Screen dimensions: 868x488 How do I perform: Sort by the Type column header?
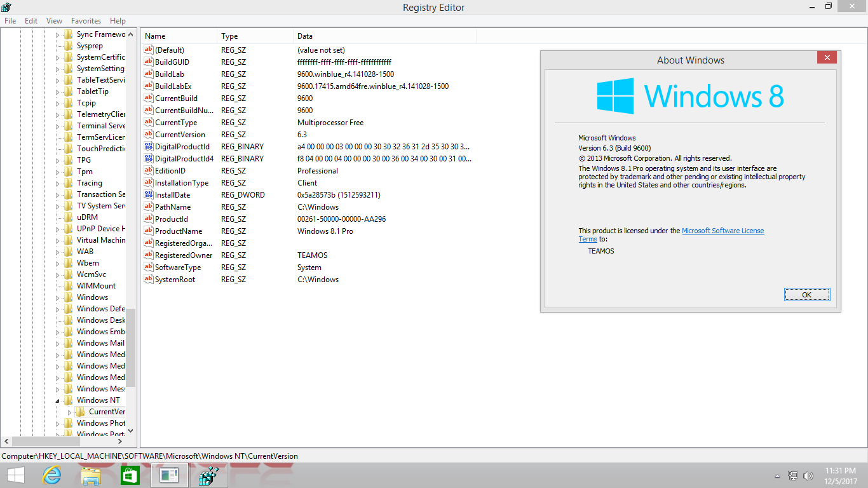point(255,36)
